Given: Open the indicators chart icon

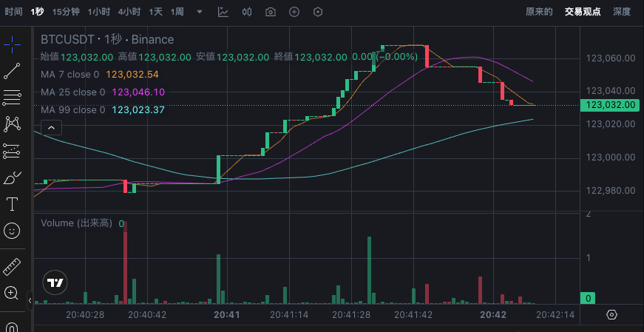Looking at the screenshot, I should (223, 12).
